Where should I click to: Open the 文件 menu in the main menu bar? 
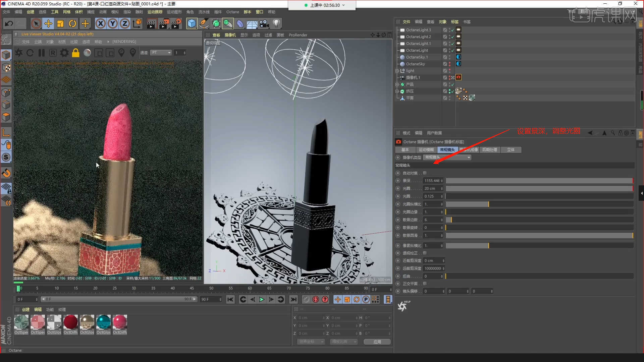point(6,12)
